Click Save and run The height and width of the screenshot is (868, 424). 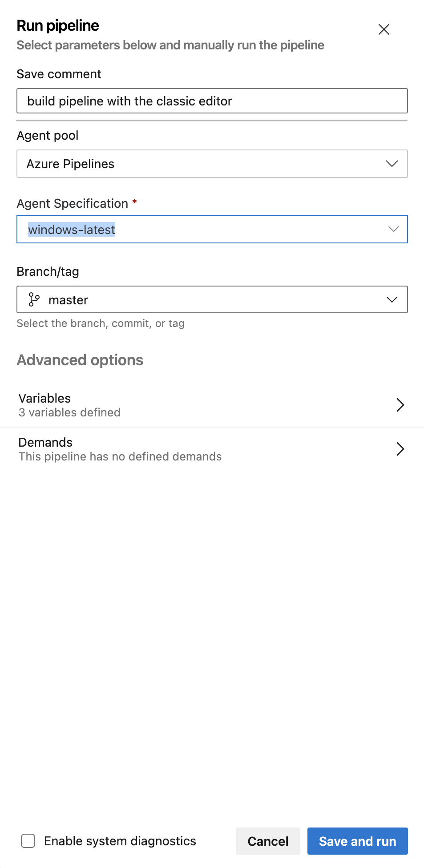pos(357,841)
